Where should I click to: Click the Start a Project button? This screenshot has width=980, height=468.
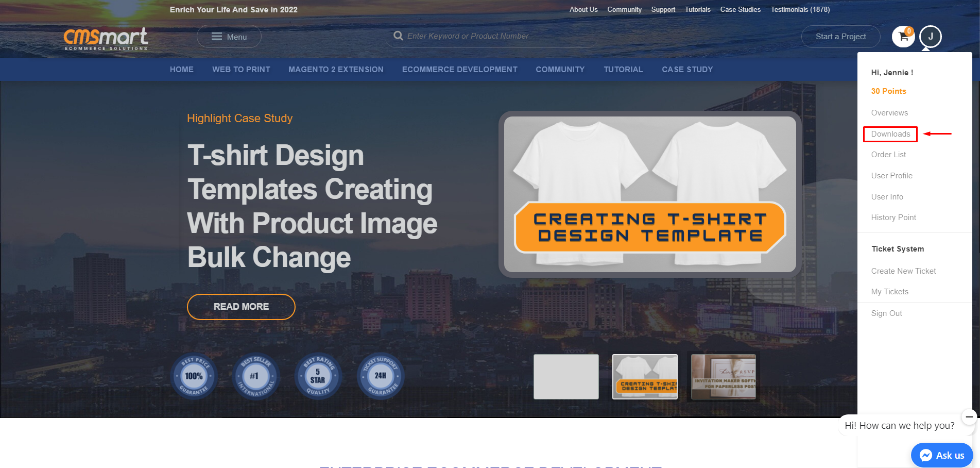[x=840, y=37]
